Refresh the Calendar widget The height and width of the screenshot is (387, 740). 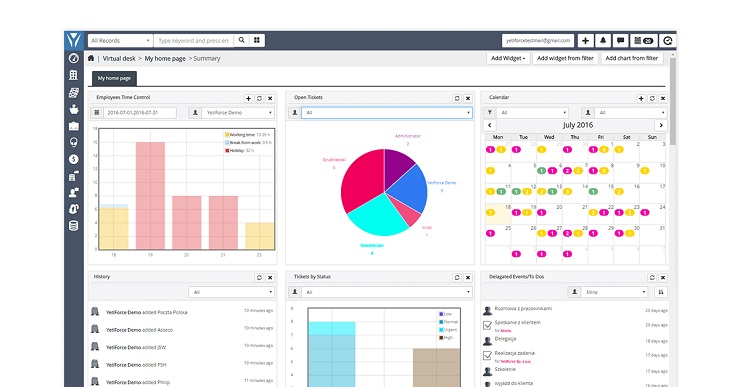(652, 99)
